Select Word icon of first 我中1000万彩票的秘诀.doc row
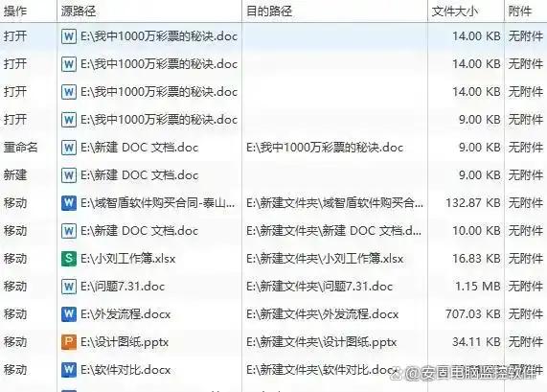 pos(69,36)
